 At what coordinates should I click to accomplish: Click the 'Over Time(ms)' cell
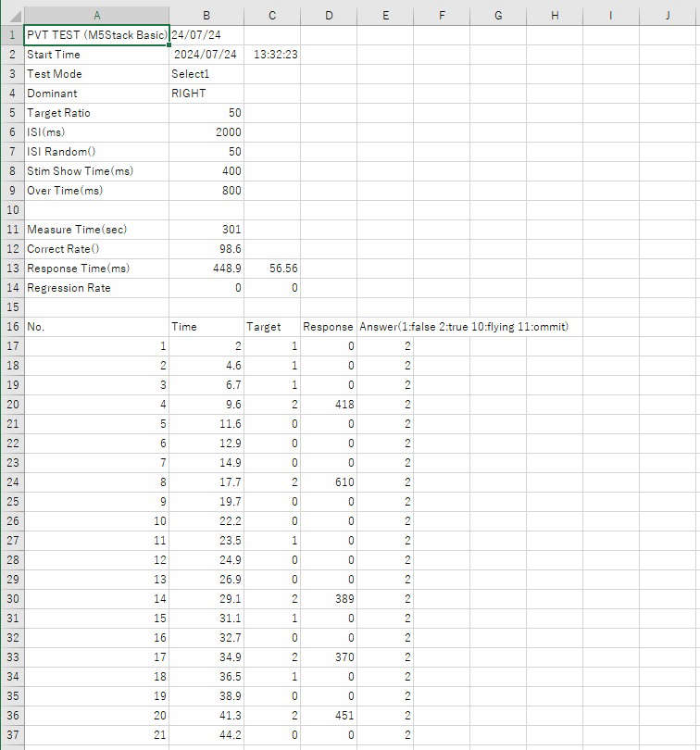96,191
